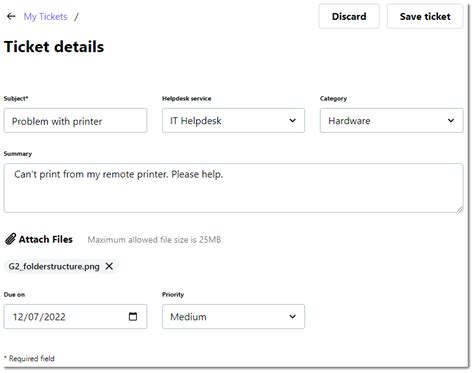This screenshot has height=373, width=474.
Task: Go back using the left arrow icon
Action: click(11, 16)
